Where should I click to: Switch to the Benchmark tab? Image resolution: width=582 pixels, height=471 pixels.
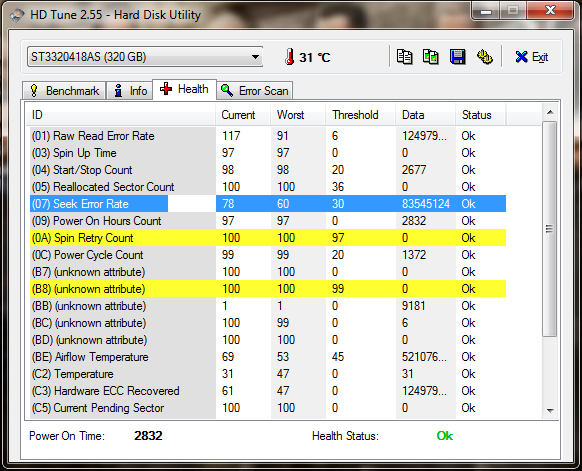(64, 91)
